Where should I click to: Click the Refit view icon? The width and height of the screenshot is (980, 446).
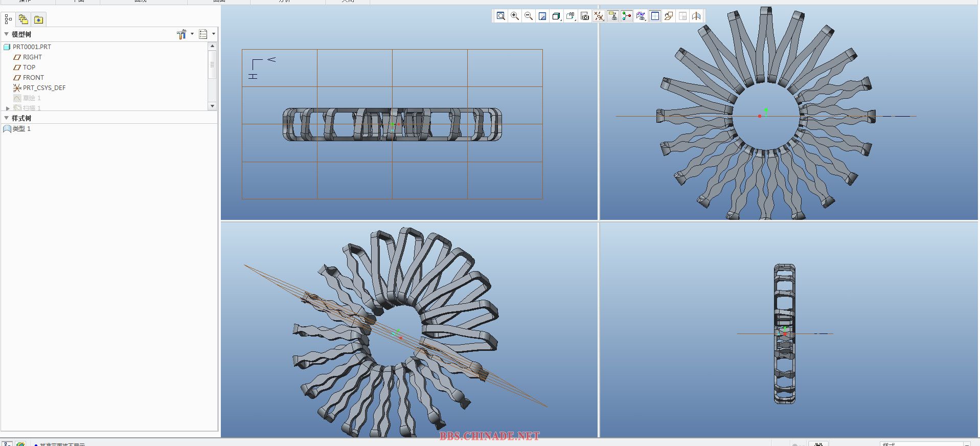click(501, 16)
